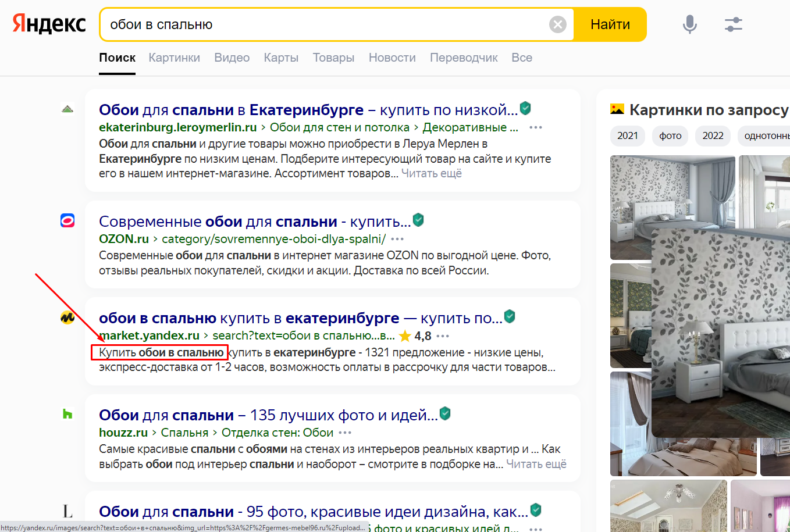Click the Yandex Market favicon
Screen dimensions: 790x532
coord(67,317)
